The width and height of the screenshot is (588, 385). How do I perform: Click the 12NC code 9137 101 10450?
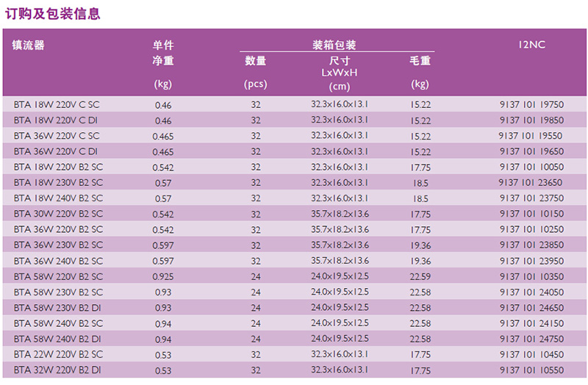531,354
